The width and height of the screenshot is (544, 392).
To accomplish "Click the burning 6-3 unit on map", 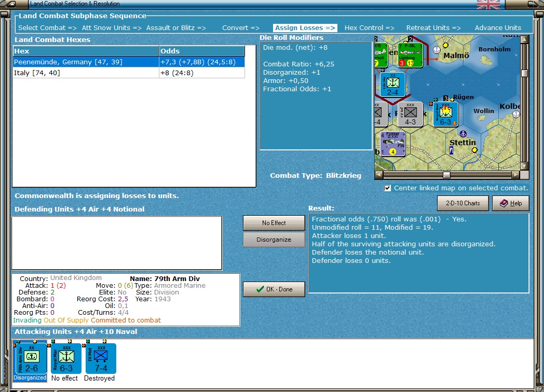I will (x=445, y=114).
